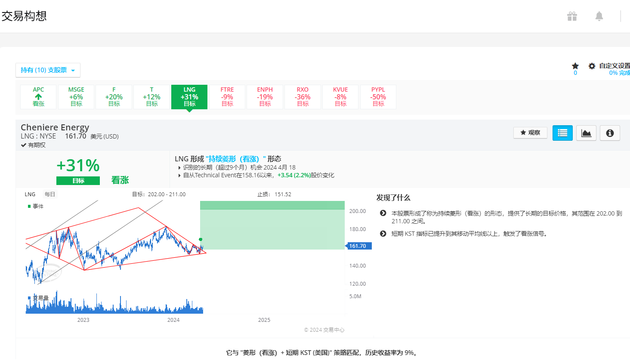The height and width of the screenshot is (364, 630).
Task: Open the info details icon
Action: pyautogui.click(x=610, y=133)
